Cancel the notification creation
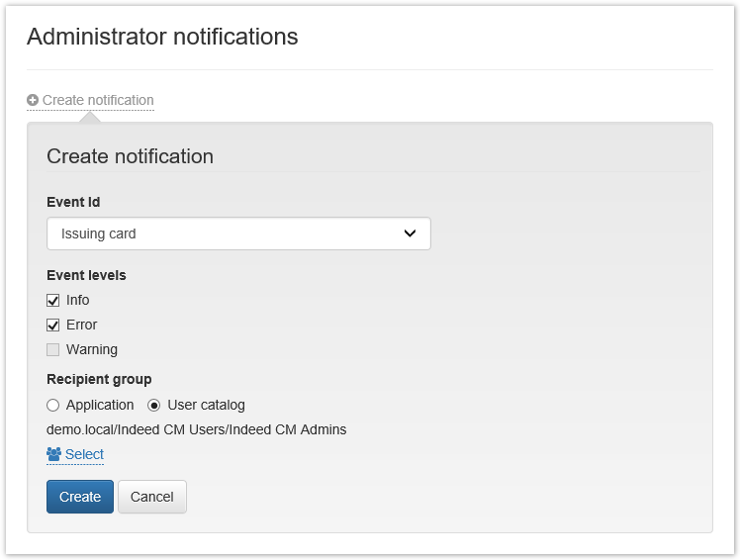Viewport: 740px width, 560px height. 151,497
